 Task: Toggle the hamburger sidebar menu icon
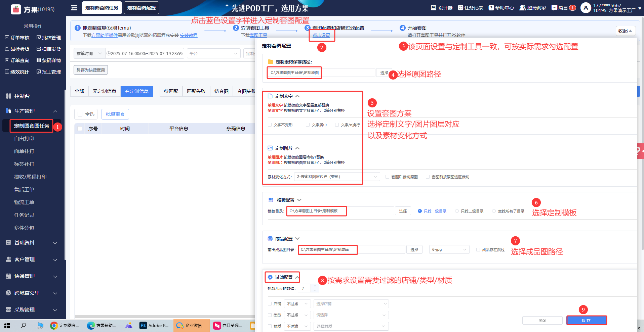[x=74, y=8]
